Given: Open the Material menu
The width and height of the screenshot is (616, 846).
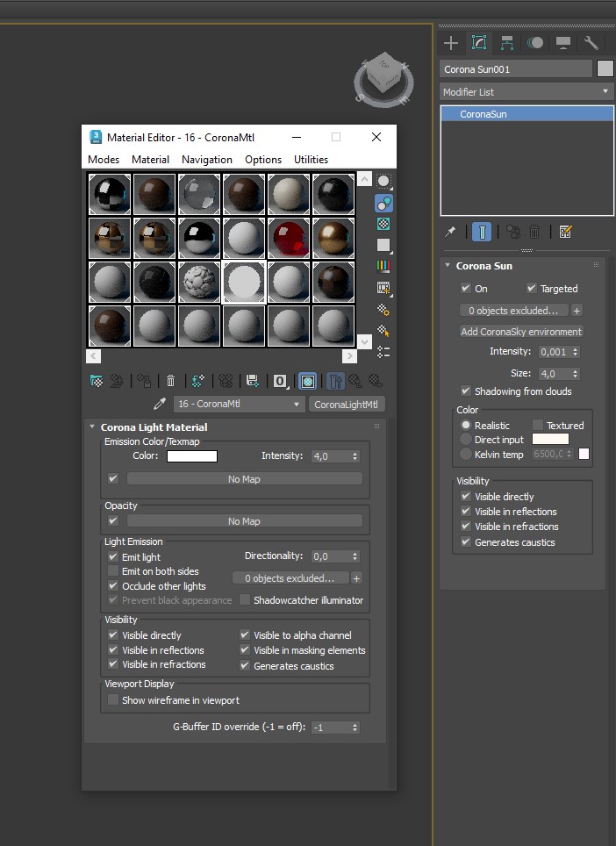Looking at the screenshot, I should [x=151, y=159].
